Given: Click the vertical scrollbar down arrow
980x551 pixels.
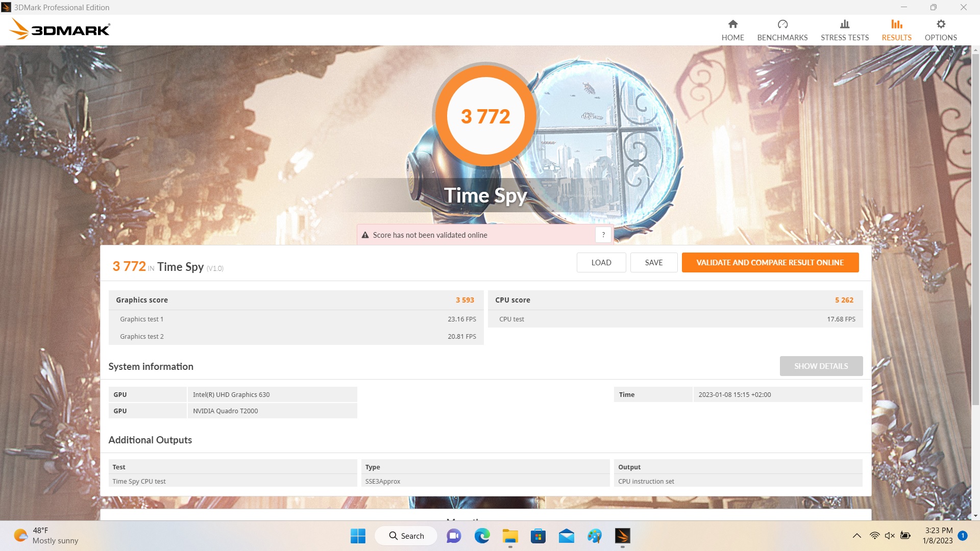Looking at the screenshot, I should (x=975, y=516).
